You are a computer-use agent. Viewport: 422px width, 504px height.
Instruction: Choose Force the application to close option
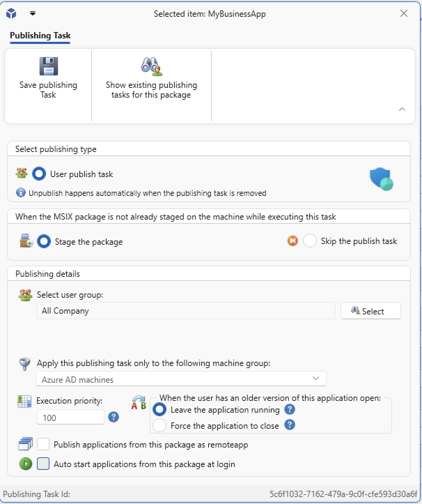(159, 426)
